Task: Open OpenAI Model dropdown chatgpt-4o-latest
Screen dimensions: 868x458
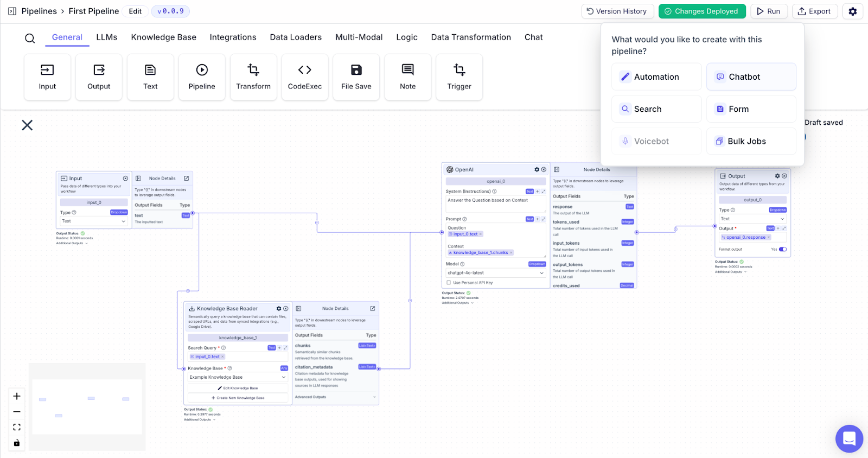Action: 495,273
